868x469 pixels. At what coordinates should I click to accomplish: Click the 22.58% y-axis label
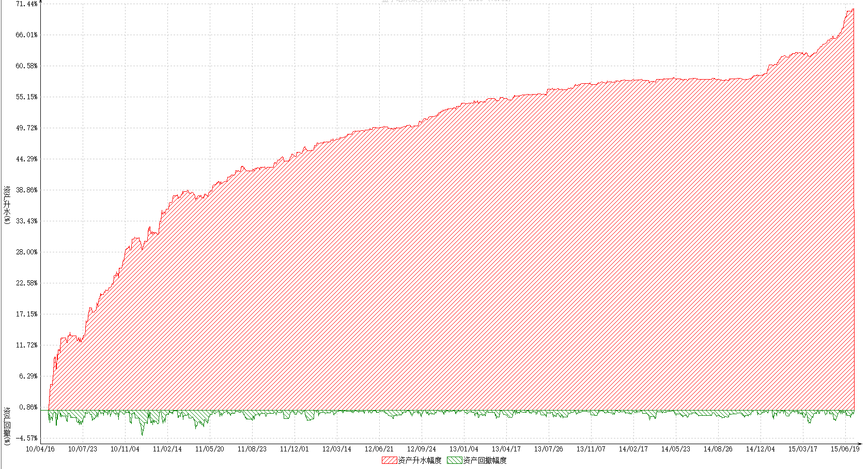coord(27,283)
